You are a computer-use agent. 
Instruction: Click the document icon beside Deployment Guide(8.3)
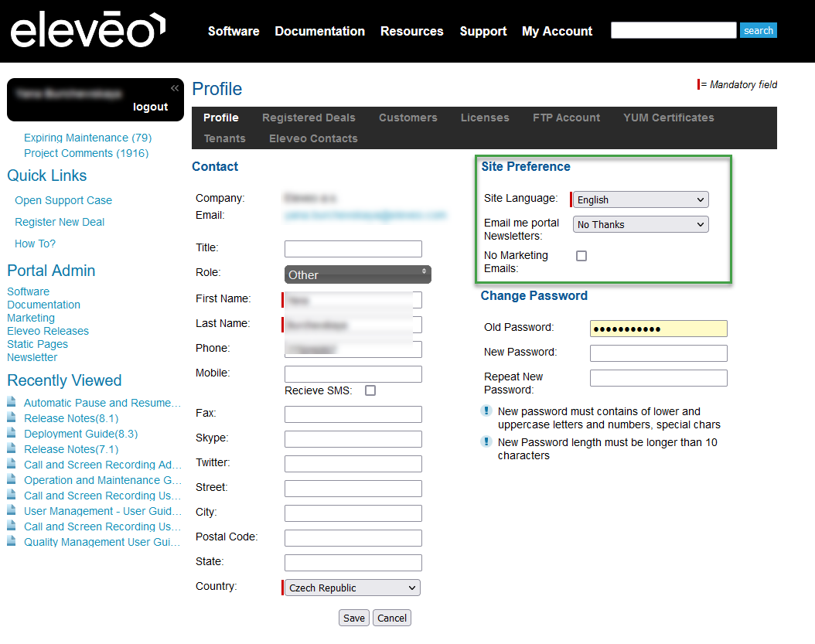(12, 433)
